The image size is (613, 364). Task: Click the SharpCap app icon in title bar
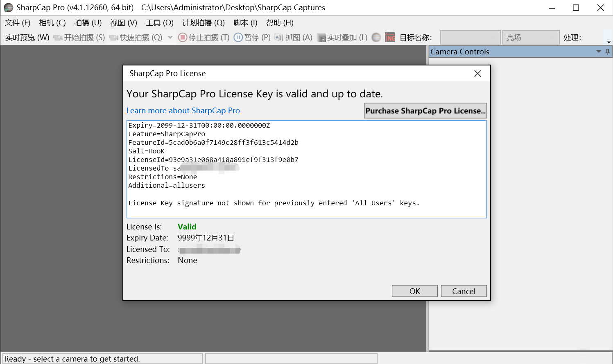pyautogui.click(x=9, y=8)
